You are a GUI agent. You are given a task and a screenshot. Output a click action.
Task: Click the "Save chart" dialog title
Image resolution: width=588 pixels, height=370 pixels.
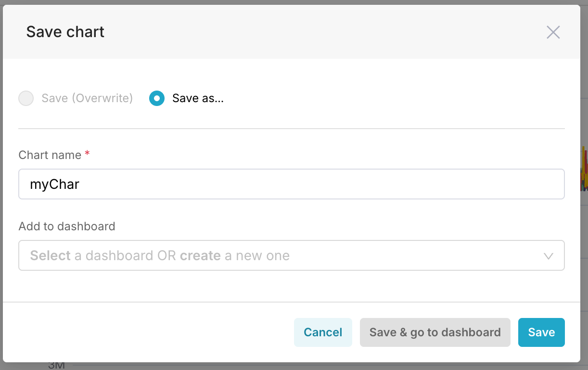click(65, 32)
